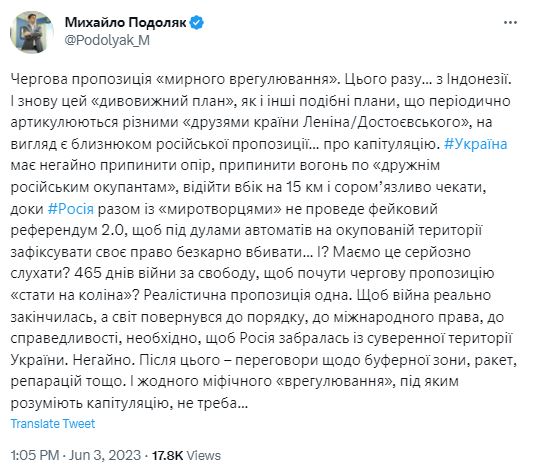Image resolution: width=533 pixels, height=470 pixels.
Task: Open the tweet's more options ellipsis menu
Action: pos(510,23)
